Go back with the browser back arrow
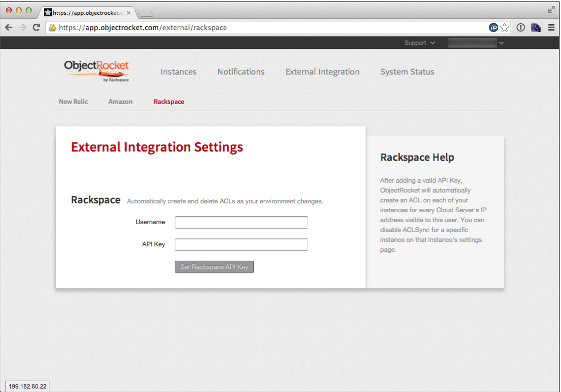 (8, 28)
